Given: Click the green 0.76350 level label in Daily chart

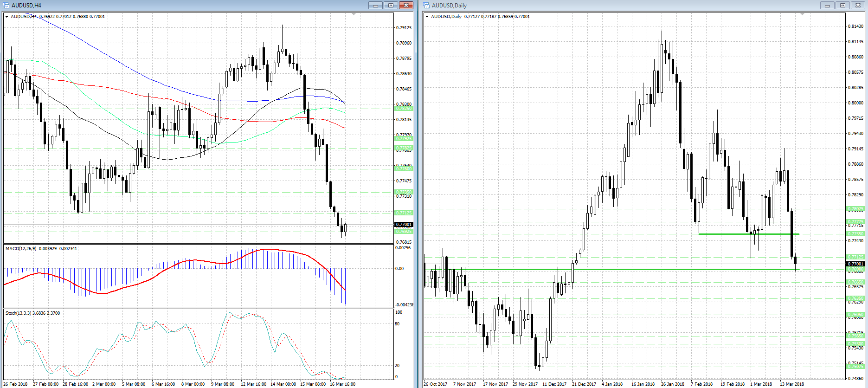Looking at the screenshot, I should 855,298.
